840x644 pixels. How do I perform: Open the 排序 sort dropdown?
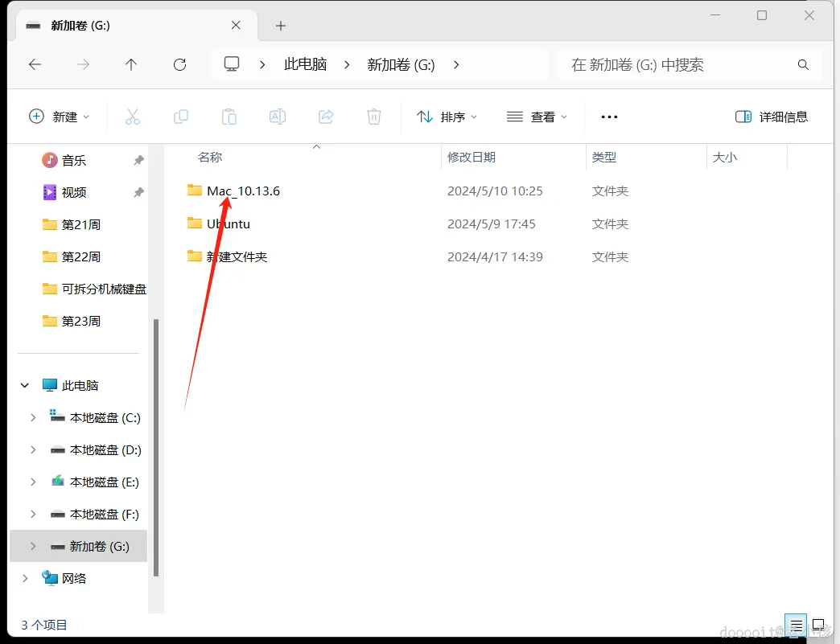447,117
